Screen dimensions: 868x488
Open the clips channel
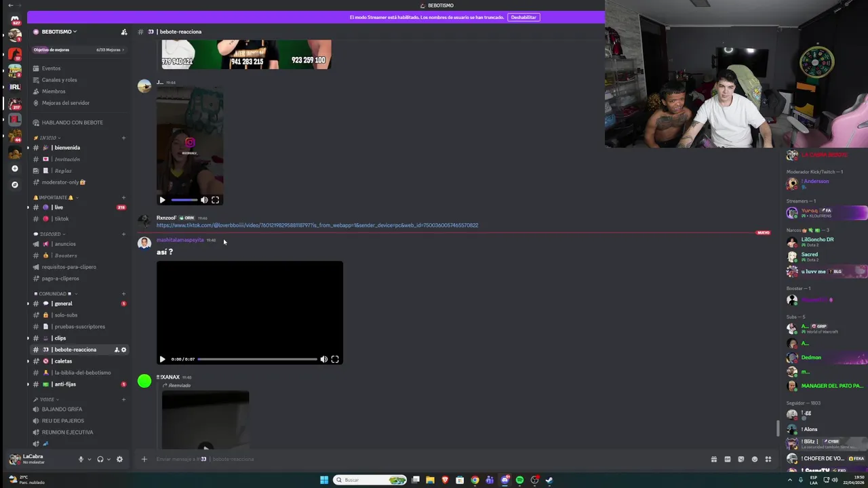tap(60, 338)
